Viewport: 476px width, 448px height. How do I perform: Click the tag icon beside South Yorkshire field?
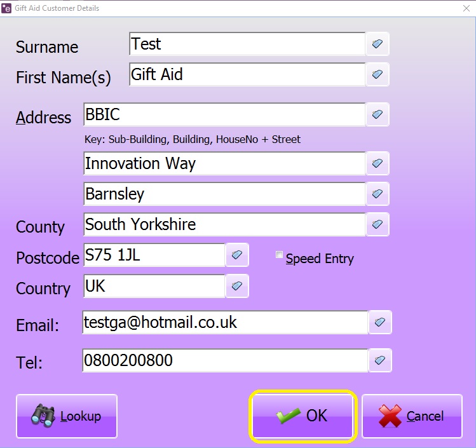[377, 224]
